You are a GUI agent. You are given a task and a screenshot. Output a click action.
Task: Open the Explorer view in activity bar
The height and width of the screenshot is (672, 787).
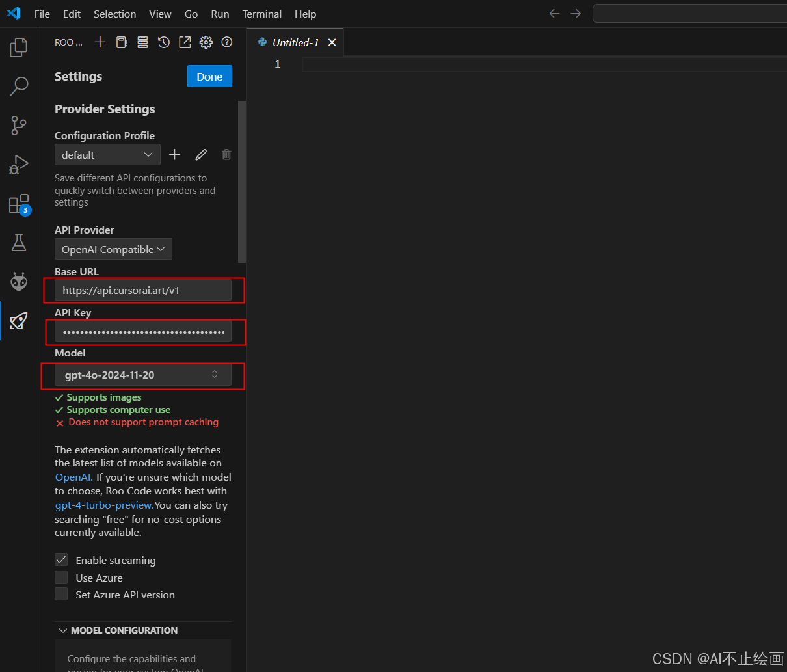19,47
